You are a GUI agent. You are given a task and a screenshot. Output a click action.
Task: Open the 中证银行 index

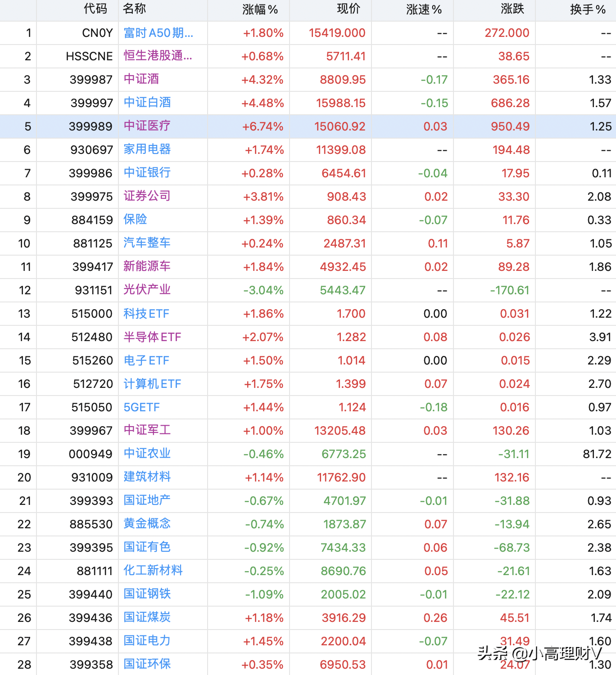click(147, 173)
